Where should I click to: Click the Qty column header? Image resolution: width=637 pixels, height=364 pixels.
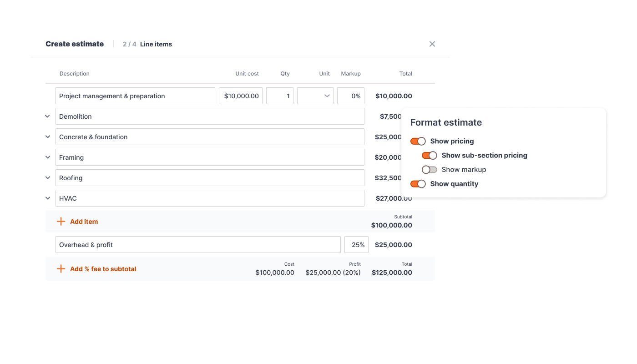click(285, 74)
